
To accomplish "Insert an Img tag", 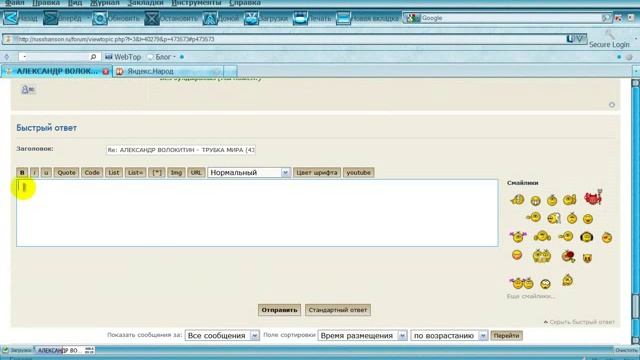I will point(176,173).
